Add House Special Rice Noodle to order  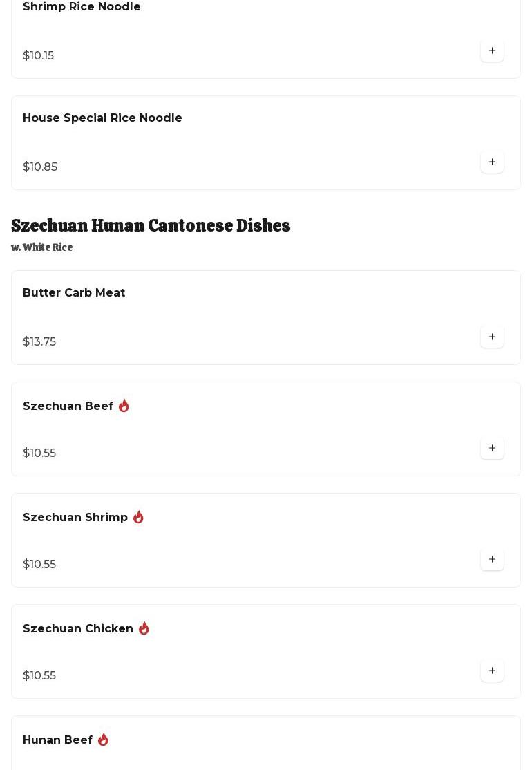[492, 162]
